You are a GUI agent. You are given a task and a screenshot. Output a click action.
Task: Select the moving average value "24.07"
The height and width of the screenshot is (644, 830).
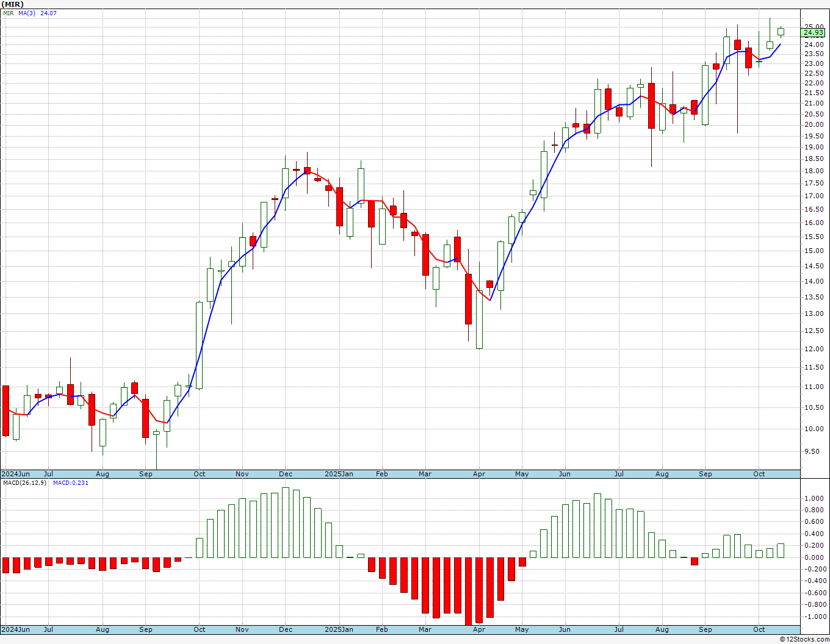(x=48, y=13)
